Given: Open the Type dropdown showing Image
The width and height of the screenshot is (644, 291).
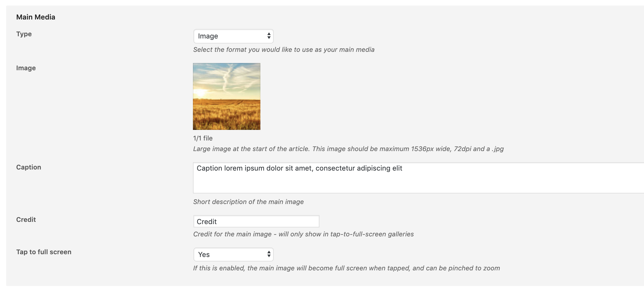Looking at the screenshot, I should [x=233, y=36].
